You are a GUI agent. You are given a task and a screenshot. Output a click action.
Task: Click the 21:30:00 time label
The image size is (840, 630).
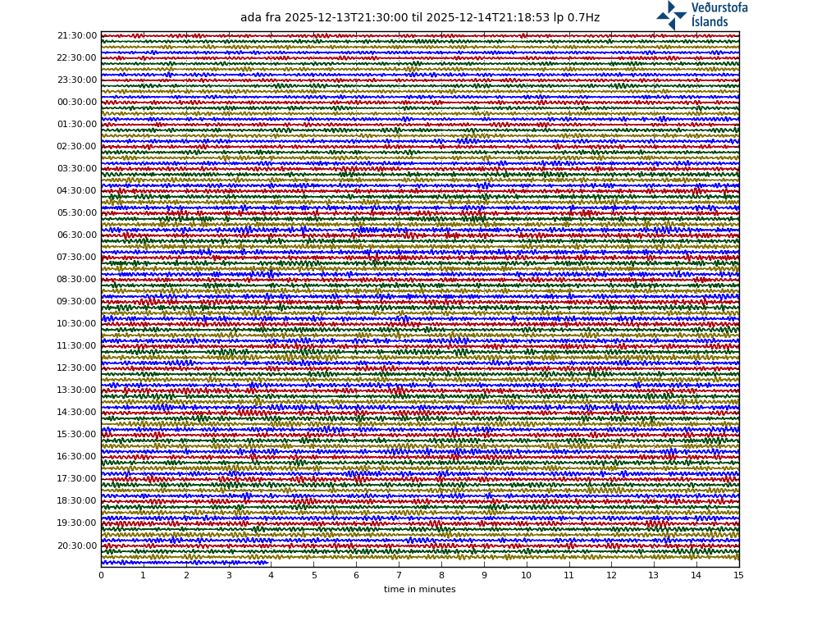77,36
